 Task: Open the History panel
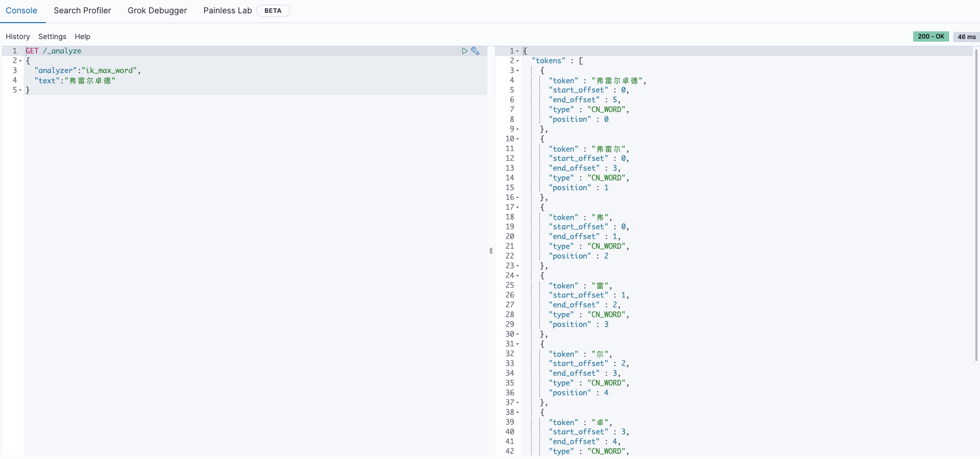tap(18, 36)
